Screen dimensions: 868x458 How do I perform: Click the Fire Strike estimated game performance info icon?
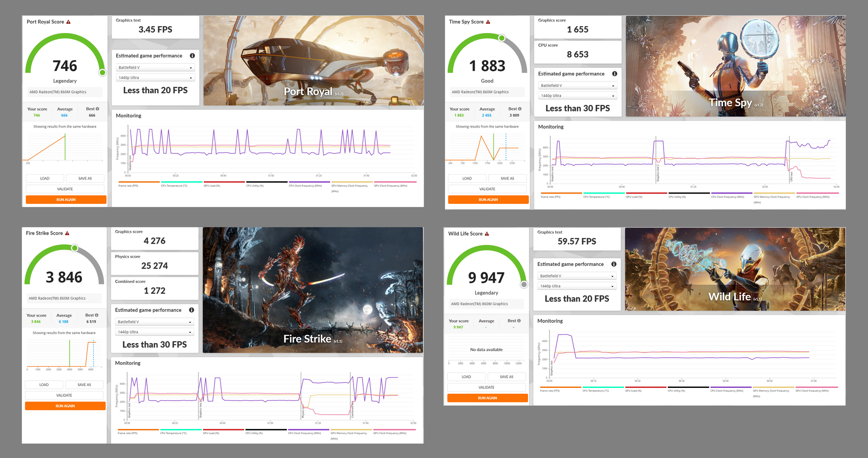tap(191, 310)
